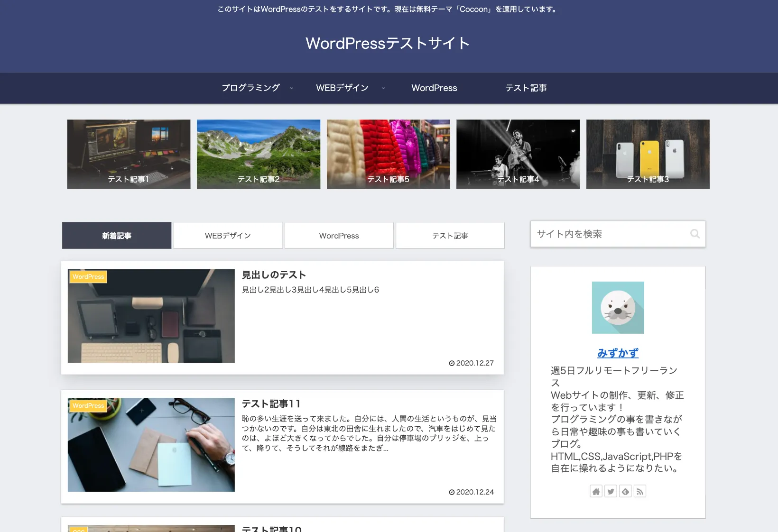The width and height of the screenshot is (778, 532).
Task: Expand the プログラミング menu chevron
Action: [291, 88]
